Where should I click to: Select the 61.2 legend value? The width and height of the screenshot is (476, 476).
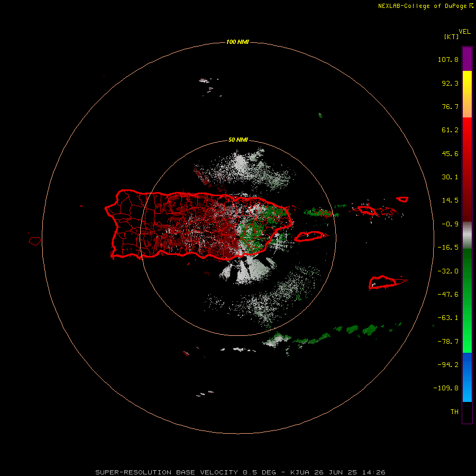coord(450,130)
